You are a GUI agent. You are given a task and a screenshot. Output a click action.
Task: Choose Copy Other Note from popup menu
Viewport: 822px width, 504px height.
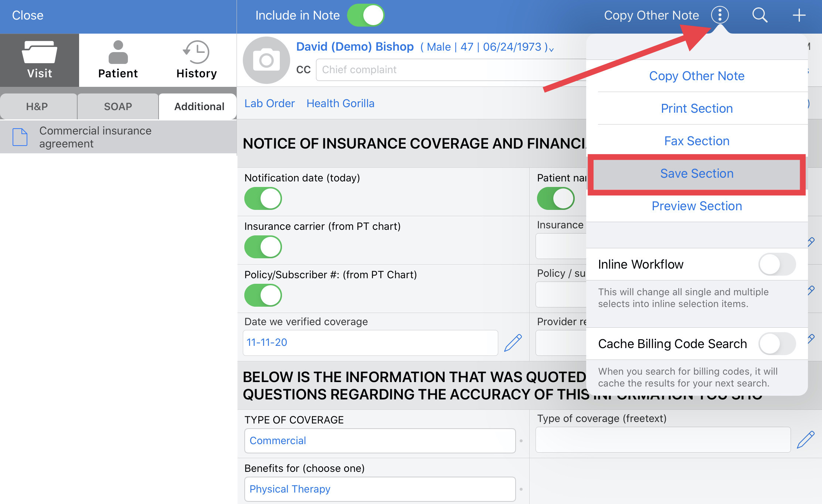697,76
